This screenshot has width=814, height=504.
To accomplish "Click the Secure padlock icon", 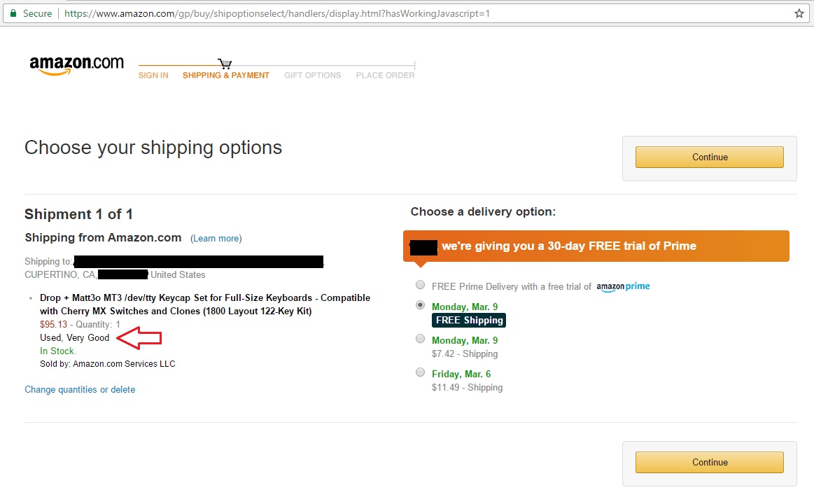I will 13,13.
